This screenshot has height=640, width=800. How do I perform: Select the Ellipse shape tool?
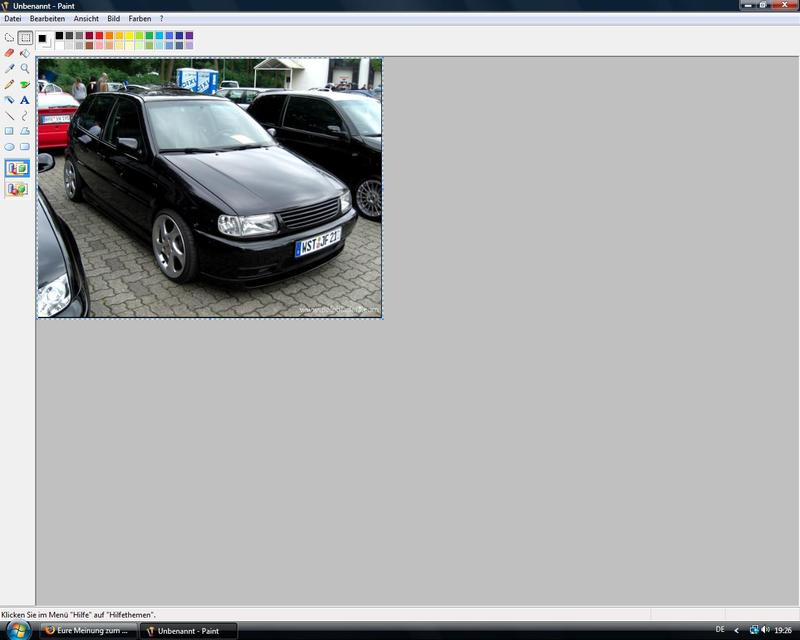tap(9, 147)
